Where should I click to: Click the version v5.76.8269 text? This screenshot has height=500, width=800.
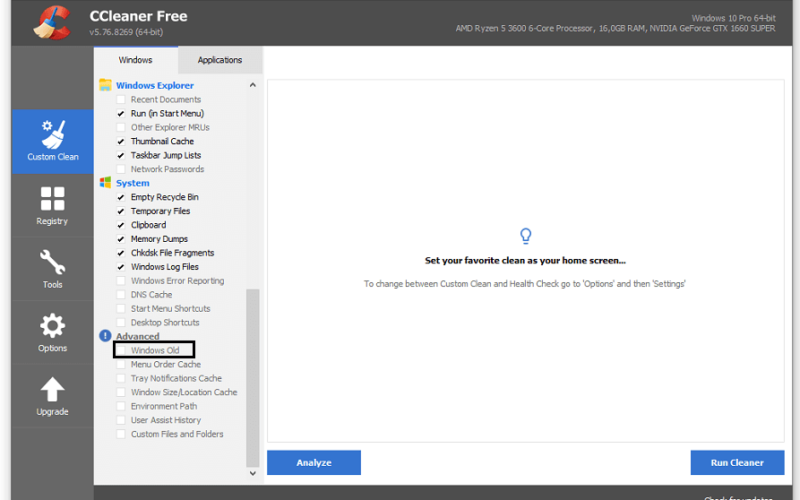(x=126, y=32)
